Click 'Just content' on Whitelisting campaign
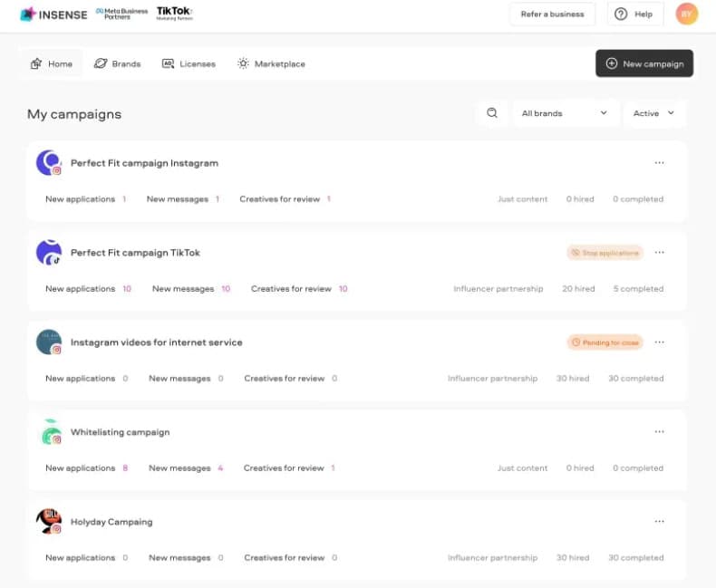 [x=522, y=468]
